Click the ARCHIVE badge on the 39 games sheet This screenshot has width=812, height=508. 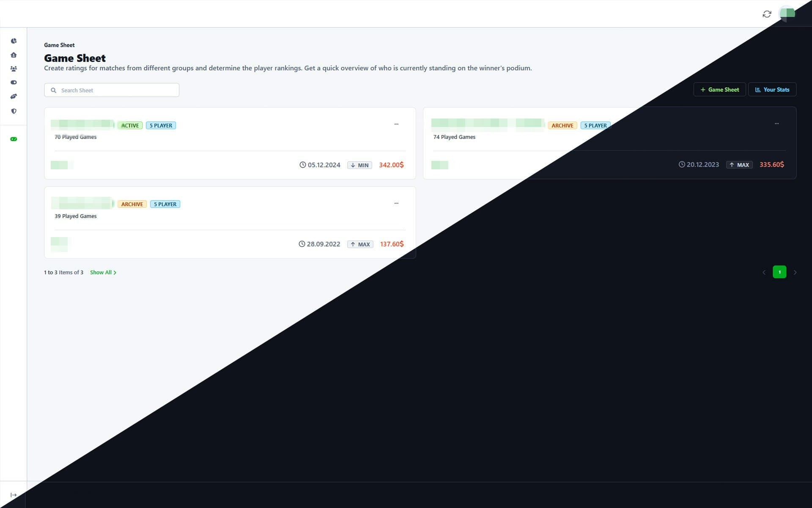(132, 204)
